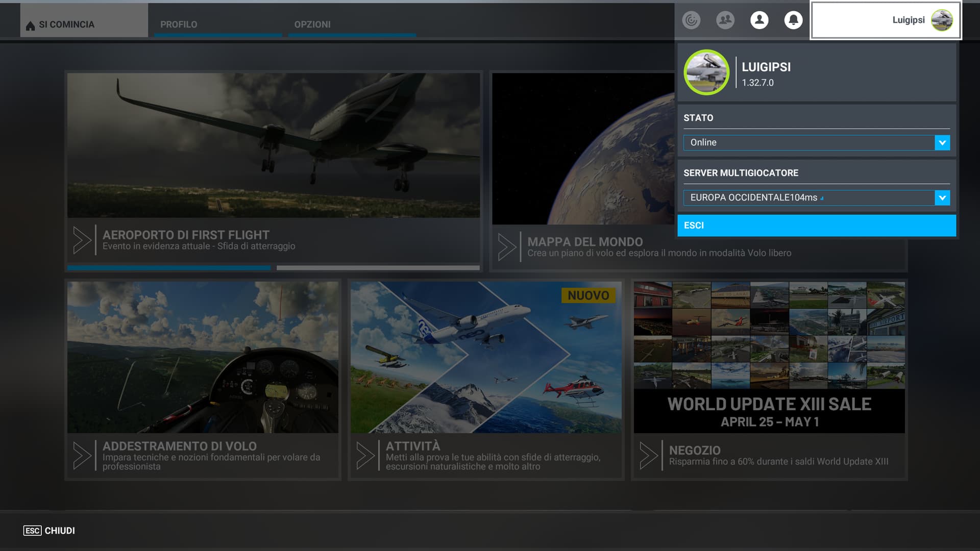
Task: Click the arrow icon beside ATTIVITÀ
Action: 365,456
